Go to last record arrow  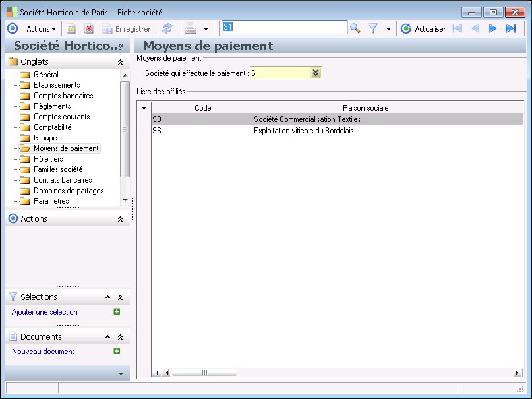(510, 28)
